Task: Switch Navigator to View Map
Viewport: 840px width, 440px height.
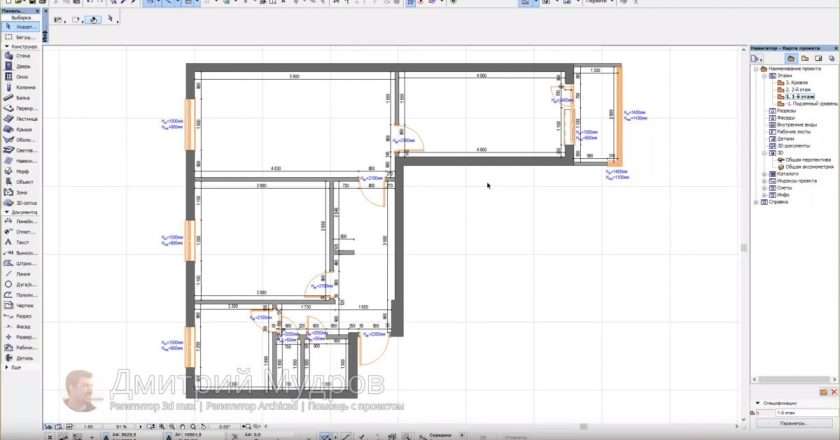Action: (805, 58)
